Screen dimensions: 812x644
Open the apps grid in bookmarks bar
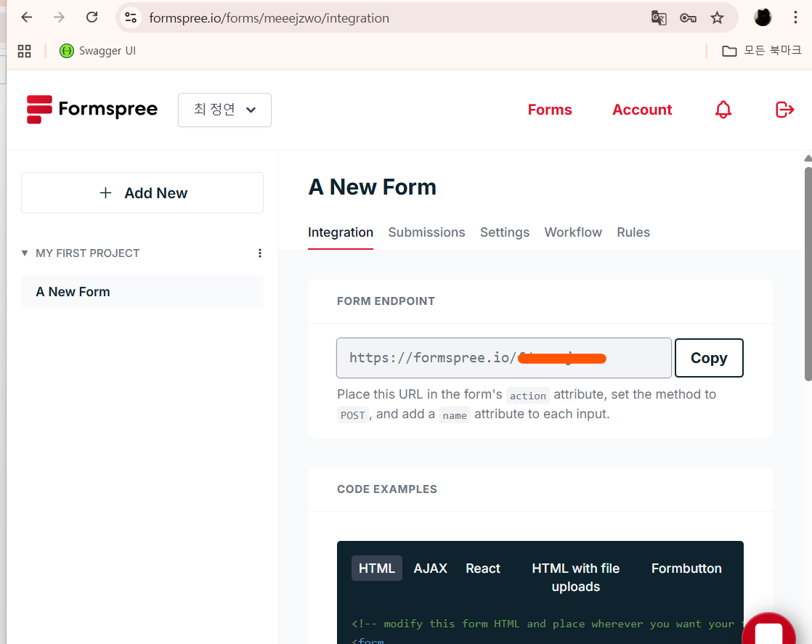point(25,51)
